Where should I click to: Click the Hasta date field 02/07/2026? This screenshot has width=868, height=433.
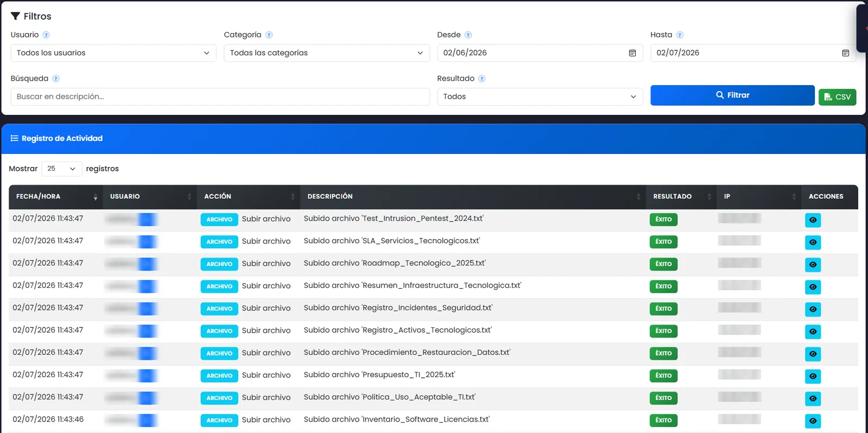[753, 53]
